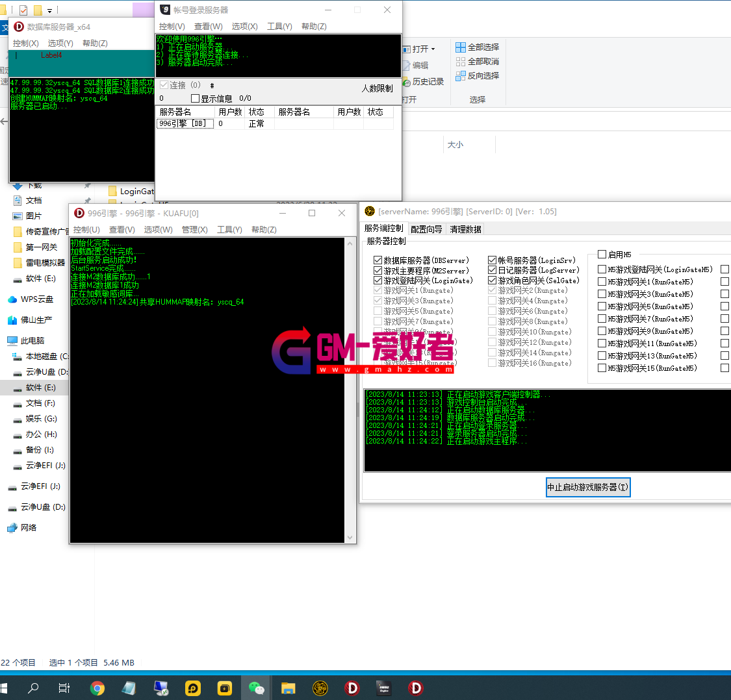
Task: Open 管理(X) menu in 996引擎 window
Action: [x=195, y=230]
